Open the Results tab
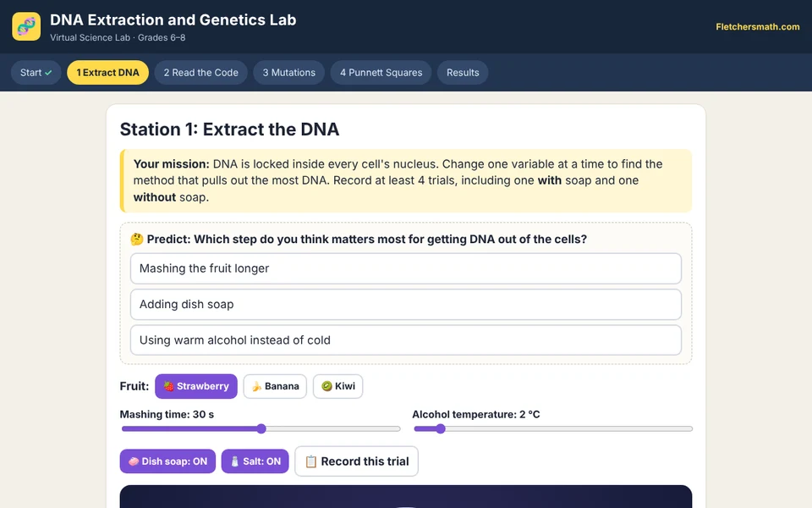The width and height of the screenshot is (812, 508). coord(463,73)
